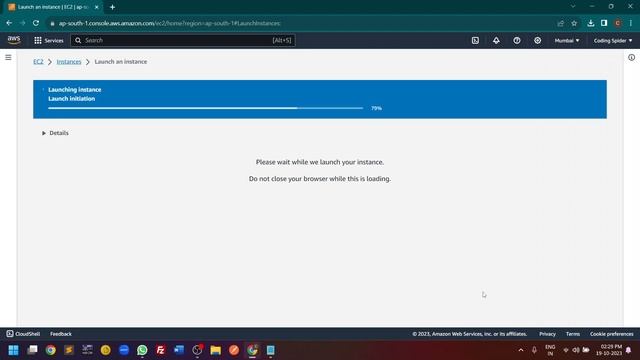Click the CloudShell footer icon

(10, 334)
